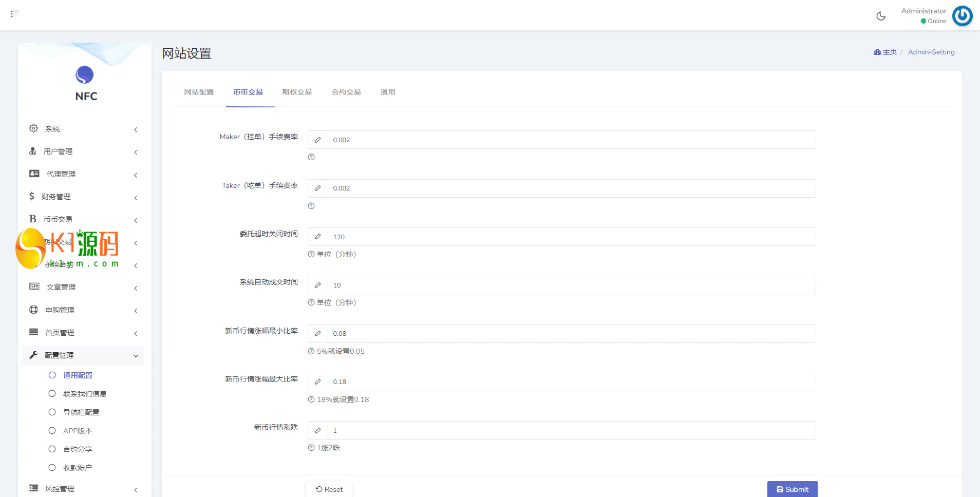Expand the 系统 menu chevron

click(136, 130)
